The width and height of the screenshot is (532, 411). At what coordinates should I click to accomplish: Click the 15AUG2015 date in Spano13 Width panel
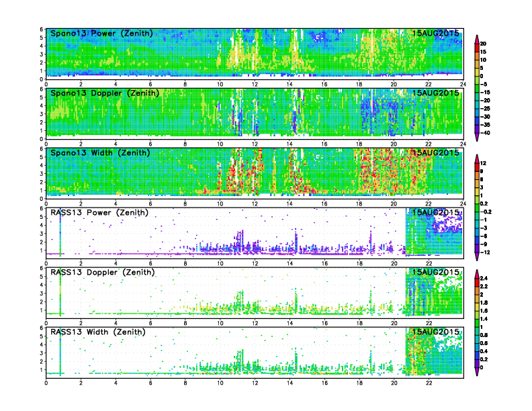pos(436,152)
